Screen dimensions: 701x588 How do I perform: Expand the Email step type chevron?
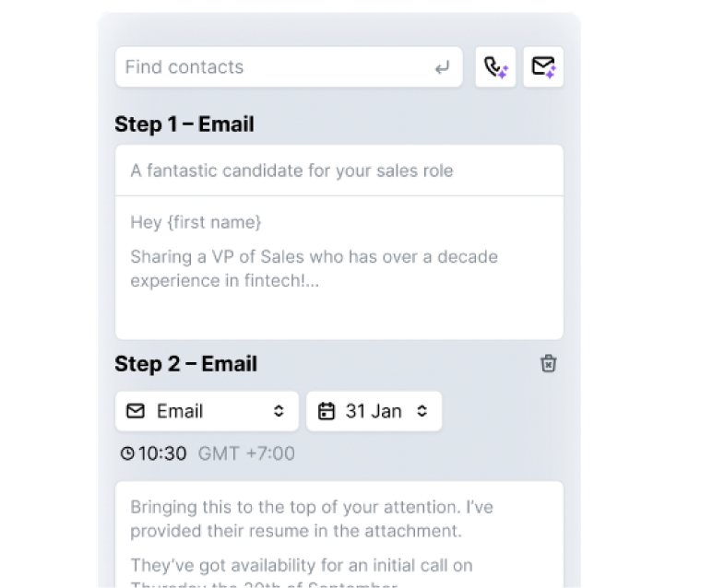click(279, 411)
